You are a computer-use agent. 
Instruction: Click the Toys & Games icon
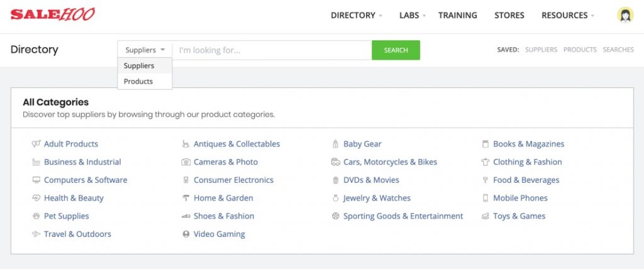click(x=486, y=216)
